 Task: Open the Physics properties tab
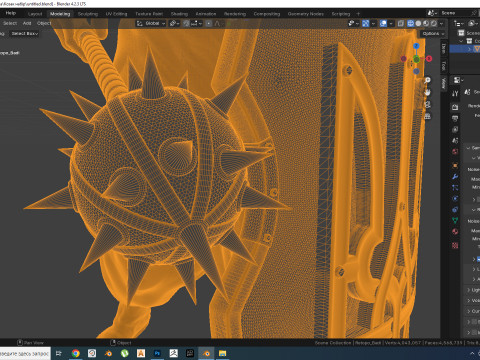(x=455, y=199)
